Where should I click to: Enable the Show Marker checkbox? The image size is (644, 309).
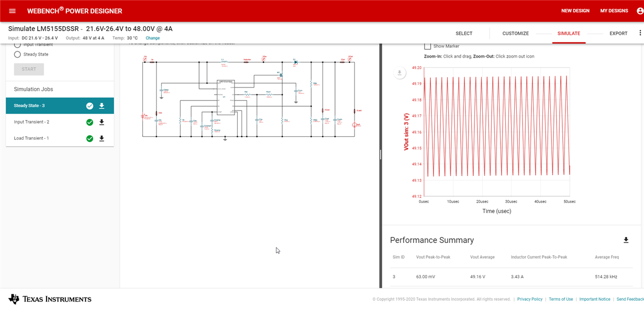click(428, 46)
